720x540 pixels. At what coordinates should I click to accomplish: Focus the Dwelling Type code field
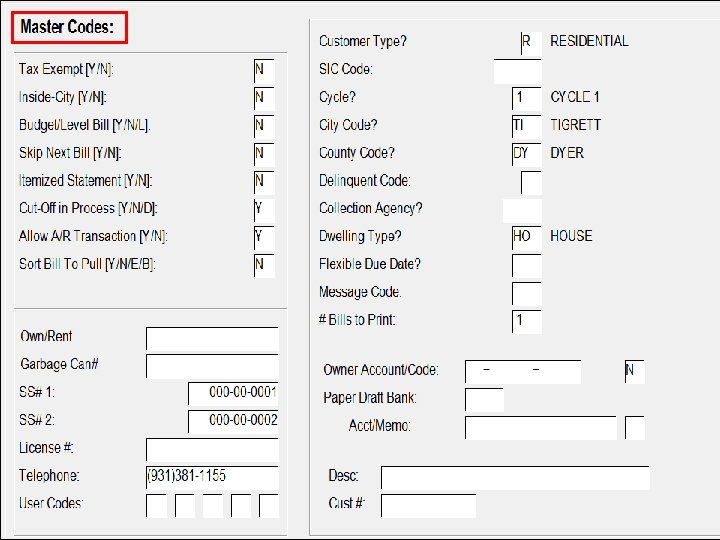(x=526, y=237)
